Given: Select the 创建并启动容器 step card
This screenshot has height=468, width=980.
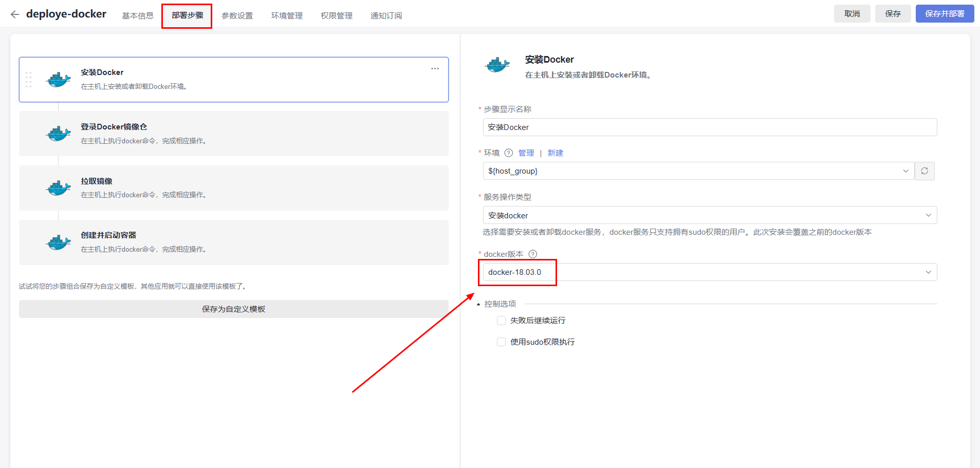Looking at the screenshot, I should 233,242.
